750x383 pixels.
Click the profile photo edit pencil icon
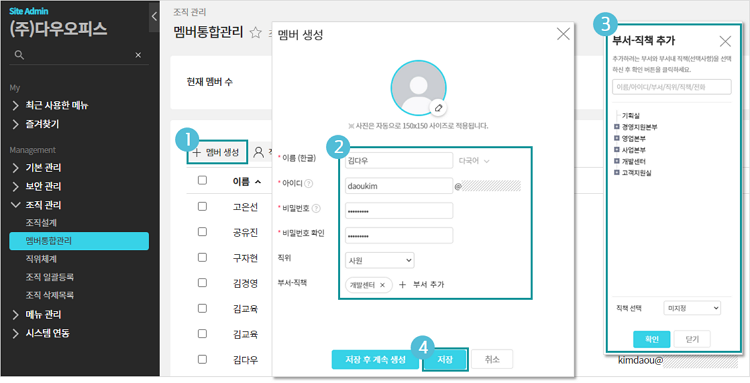[438, 108]
